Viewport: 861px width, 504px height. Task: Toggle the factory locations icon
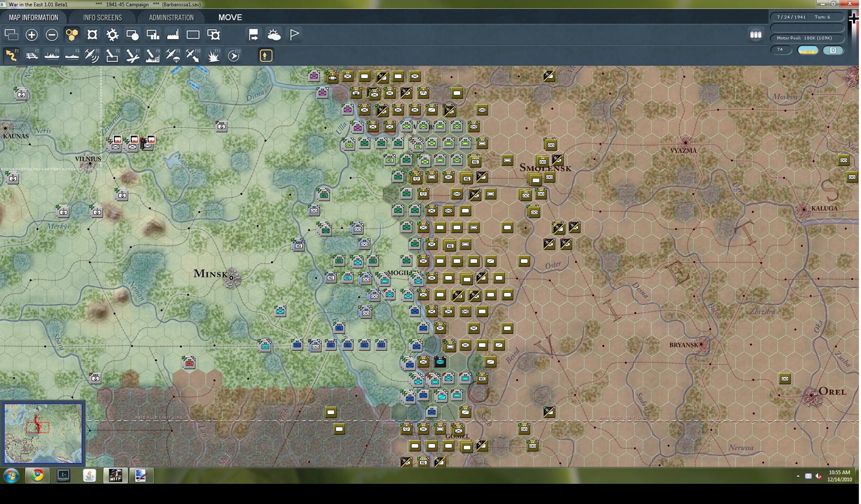[x=173, y=34]
